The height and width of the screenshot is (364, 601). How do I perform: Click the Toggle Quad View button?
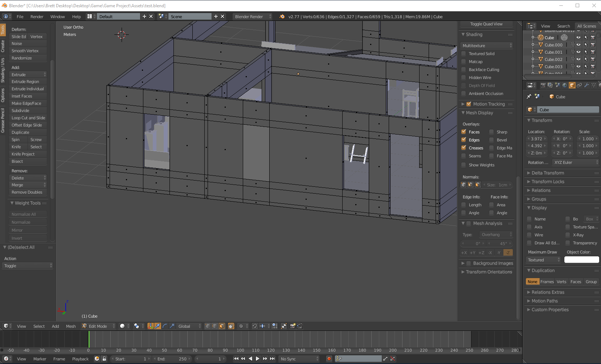coord(486,24)
